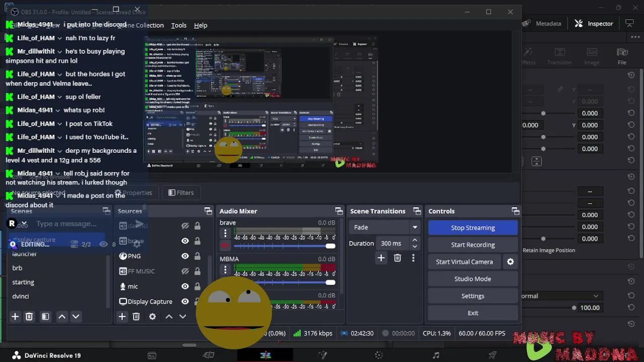Show the hidden davinci source
The image size is (644, 362).
pos(185,226)
